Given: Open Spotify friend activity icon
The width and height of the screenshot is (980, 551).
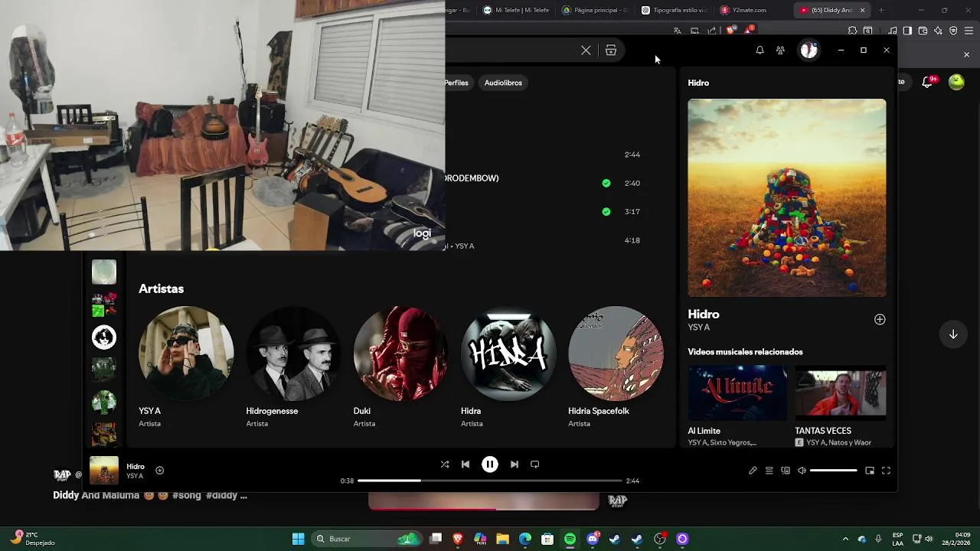Looking at the screenshot, I should tap(780, 51).
